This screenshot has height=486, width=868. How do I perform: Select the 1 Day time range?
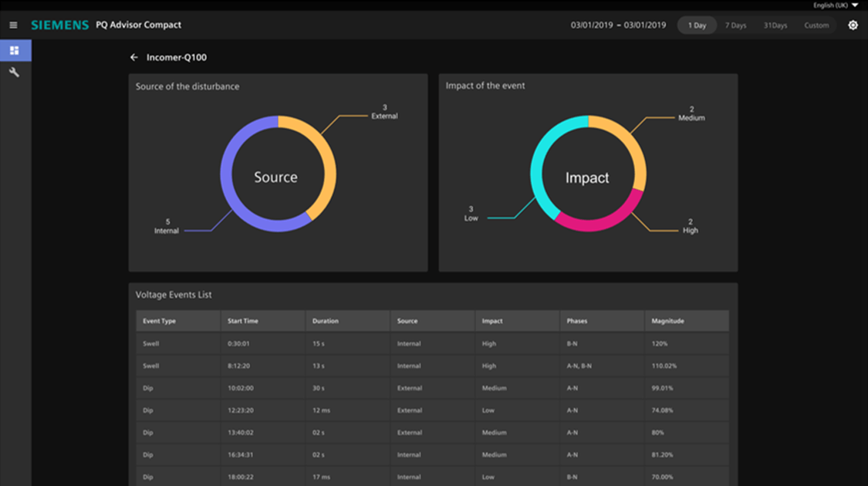point(697,25)
